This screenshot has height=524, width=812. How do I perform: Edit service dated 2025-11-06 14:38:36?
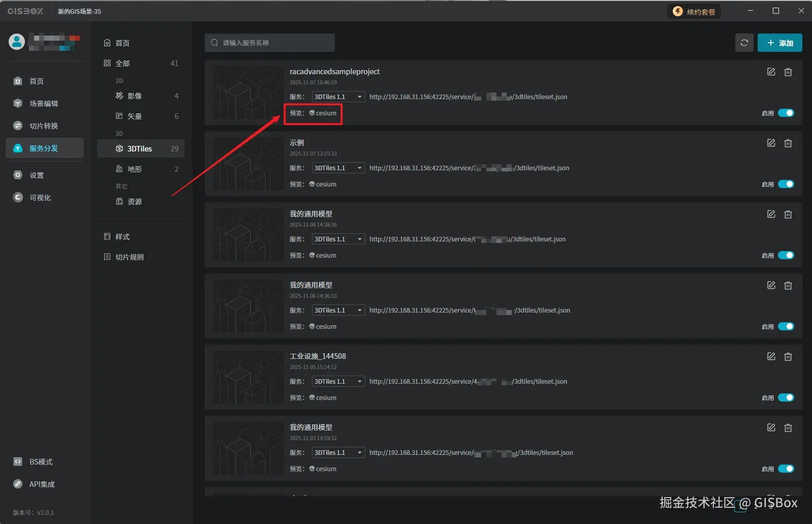coord(771,214)
